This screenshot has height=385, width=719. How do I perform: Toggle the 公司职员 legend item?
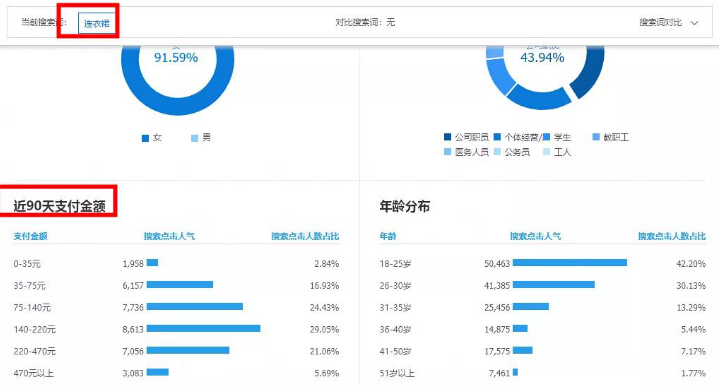pos(466,137)
